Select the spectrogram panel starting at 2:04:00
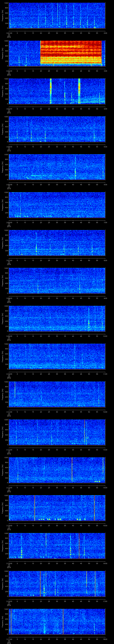Image resolution: width=114 pixels, height=644 pixels. click(57, 129)
